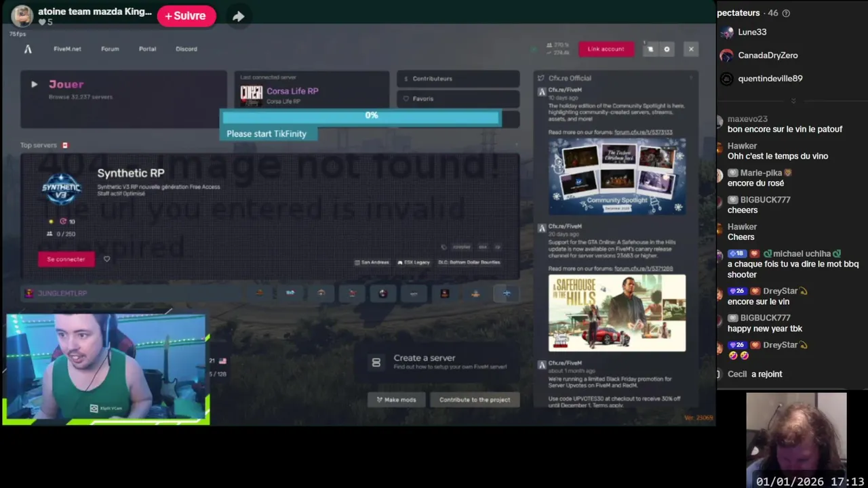Open the Favoris section
The image size is (868, 488).
458,99
